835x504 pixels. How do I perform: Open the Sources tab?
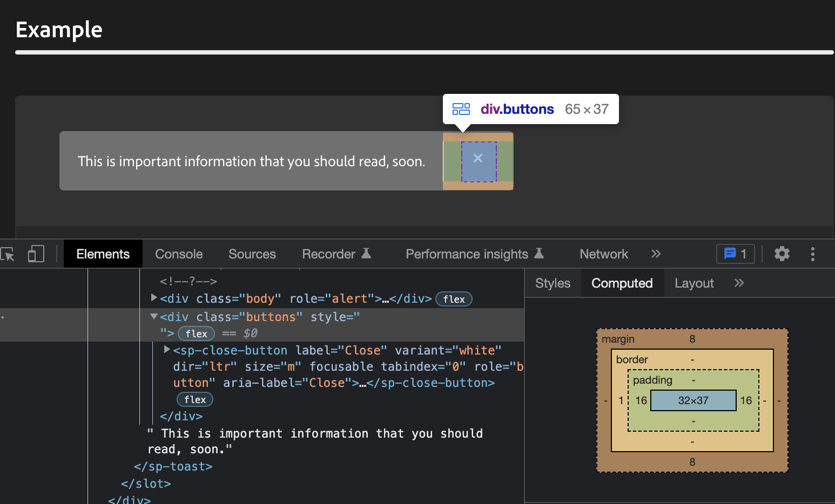point(252,254)
